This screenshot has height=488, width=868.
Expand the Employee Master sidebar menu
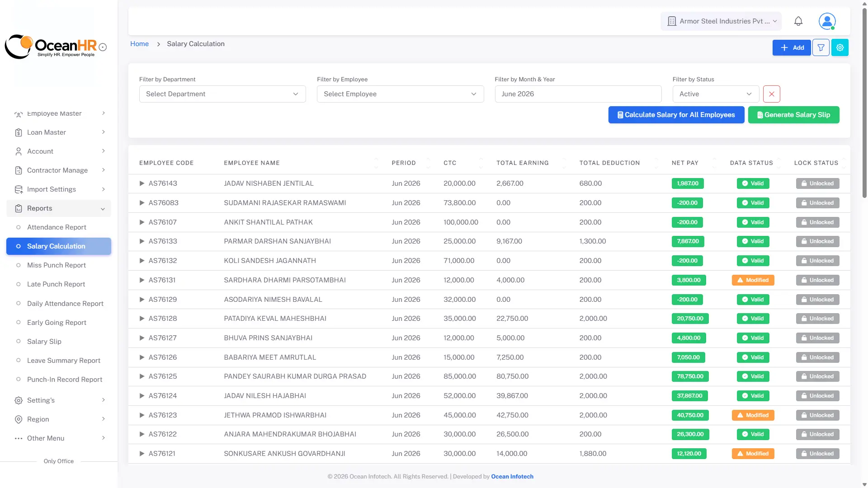click(59, 113)
